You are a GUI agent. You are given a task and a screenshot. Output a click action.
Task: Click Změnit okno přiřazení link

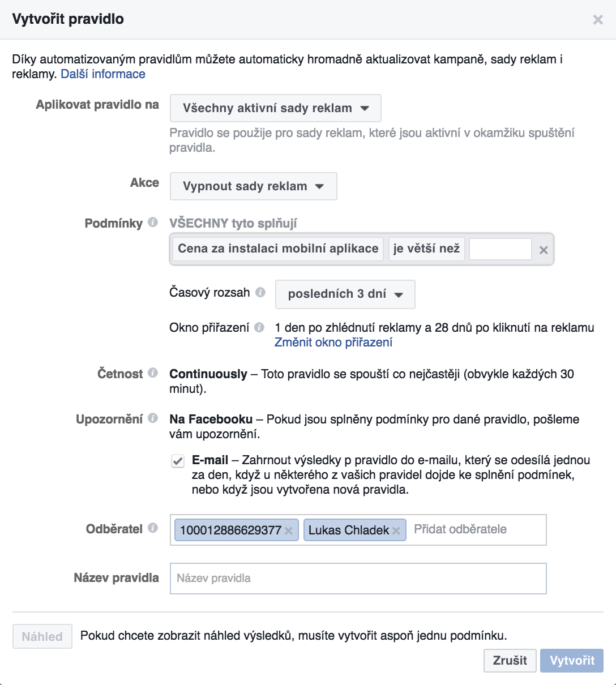pos(333,342)
